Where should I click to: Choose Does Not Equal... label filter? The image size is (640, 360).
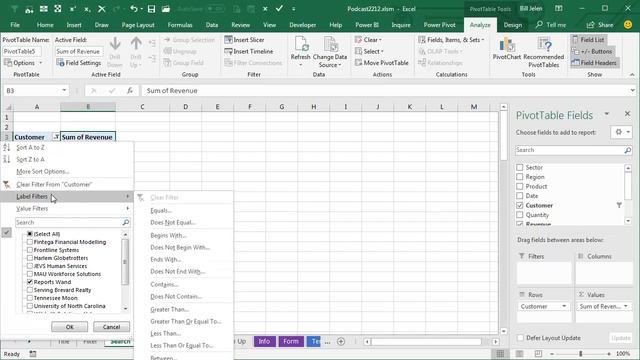(173, 223)
